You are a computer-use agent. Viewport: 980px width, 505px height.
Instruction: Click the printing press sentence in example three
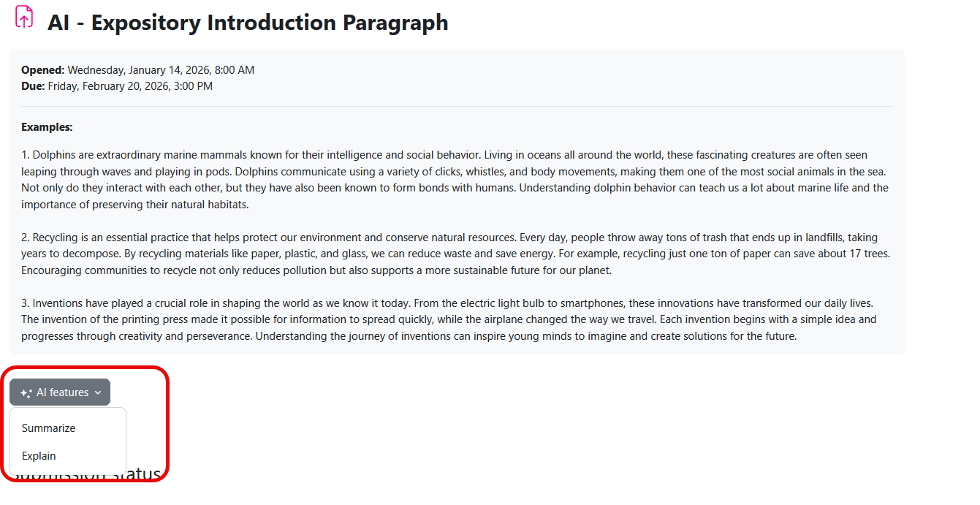pyautogui.click(x=241, y=319)
